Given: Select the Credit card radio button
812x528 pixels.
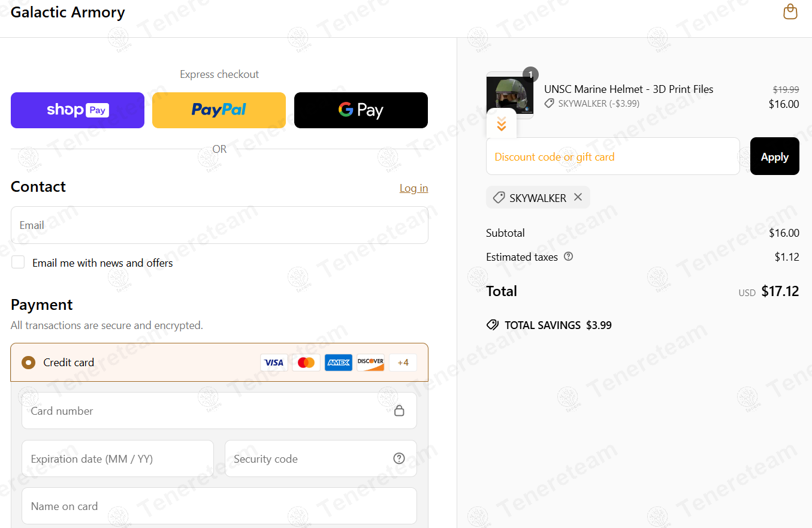Looking at the screenshot, I should pos(28,363).
